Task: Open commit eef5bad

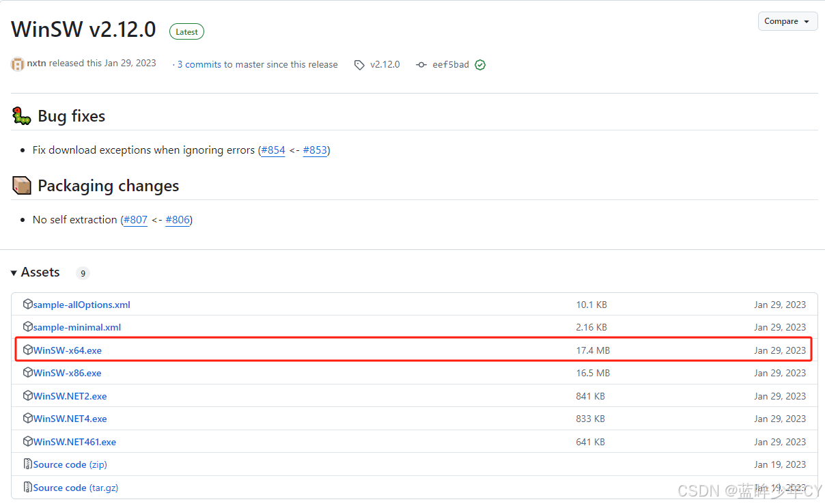Action: click(x=451, y=64)
